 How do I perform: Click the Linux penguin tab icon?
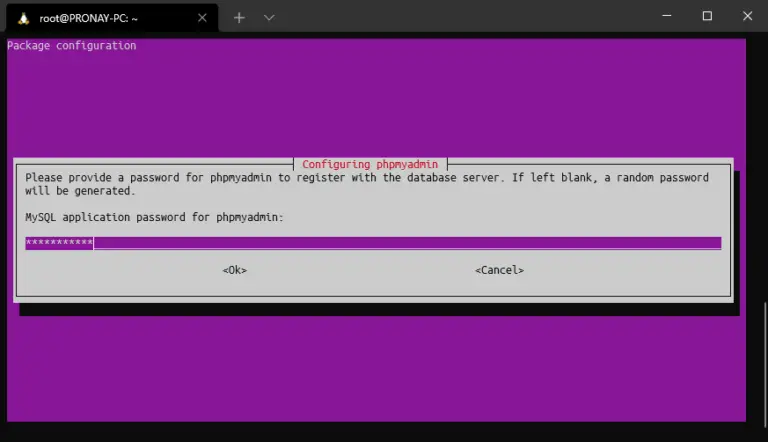(x=23, y=19)
